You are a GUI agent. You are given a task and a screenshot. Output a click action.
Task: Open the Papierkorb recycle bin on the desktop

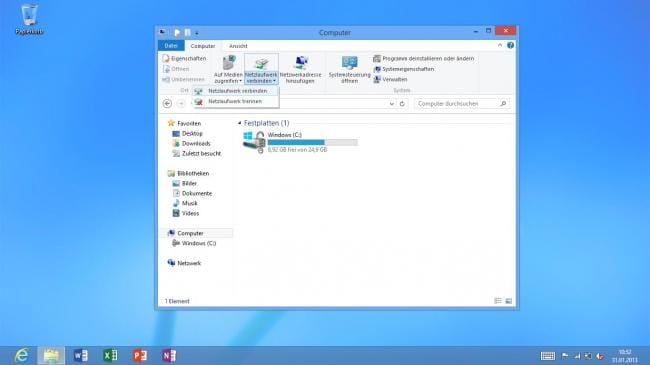pyautogui.click(x=29, y=19)
